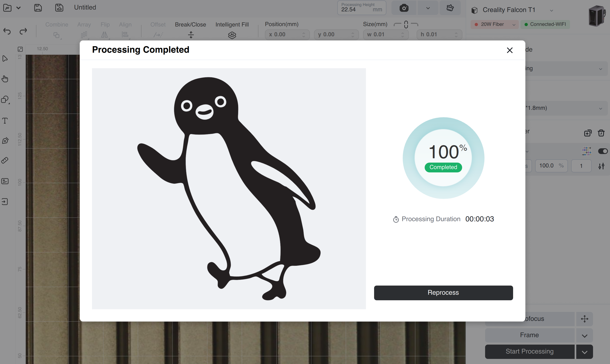Click the Redo arrow
This screenshot has width=610, height=364.
pyautogui.click(x=23, y=31)
